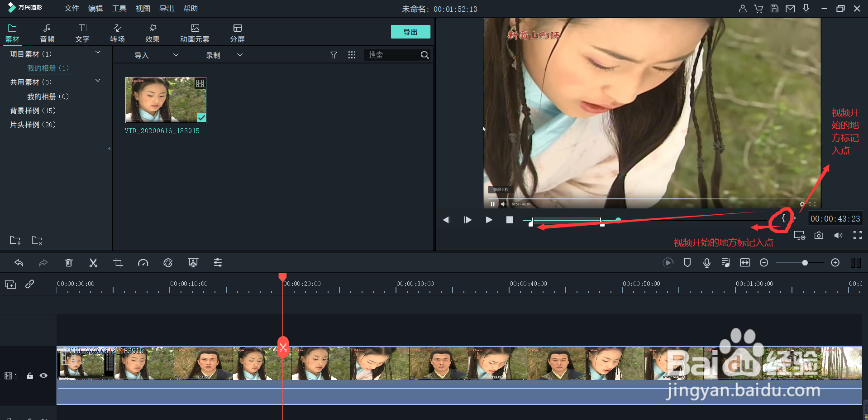The image size is (868, 420).
Task: Select the VID_20200616_183915 media thumbnail
Action: (x=166, y=100)
